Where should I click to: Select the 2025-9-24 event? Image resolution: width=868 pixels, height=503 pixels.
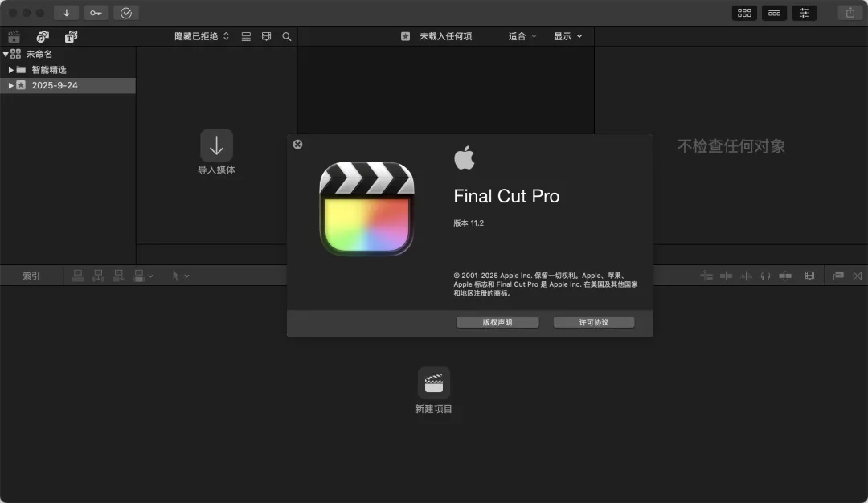point(55,85)
